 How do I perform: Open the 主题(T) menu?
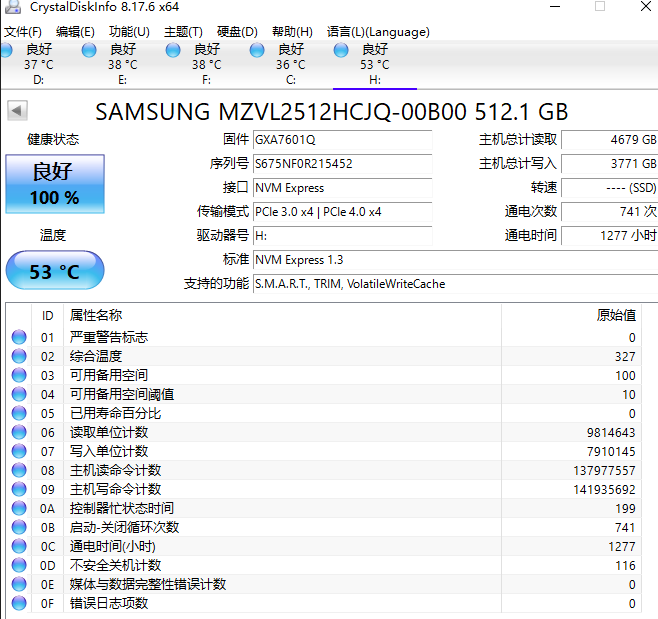point(183,32)
